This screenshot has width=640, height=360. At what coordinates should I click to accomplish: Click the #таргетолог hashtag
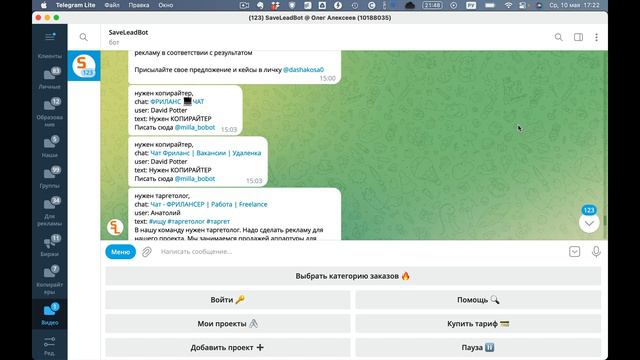point(186,221)
